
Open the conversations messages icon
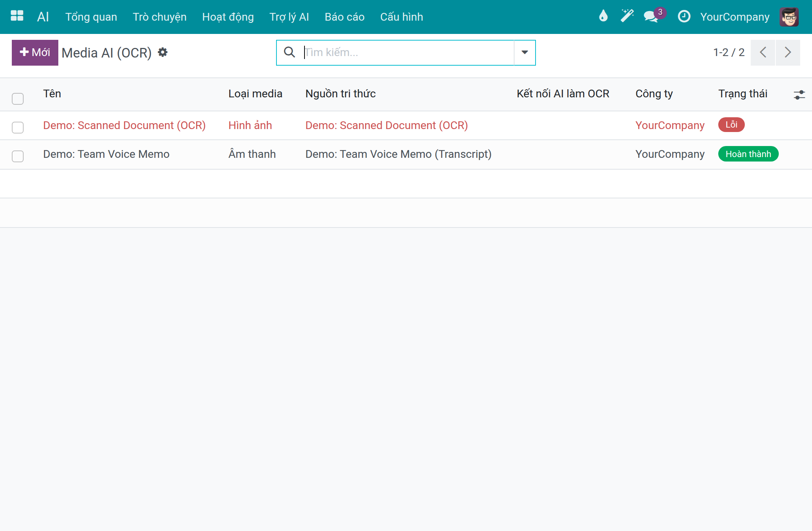click(x=651, y=17)
